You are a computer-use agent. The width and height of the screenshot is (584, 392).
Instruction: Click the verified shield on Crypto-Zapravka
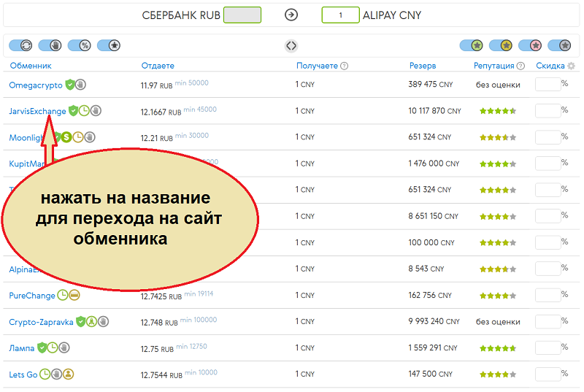click(80, 322)
